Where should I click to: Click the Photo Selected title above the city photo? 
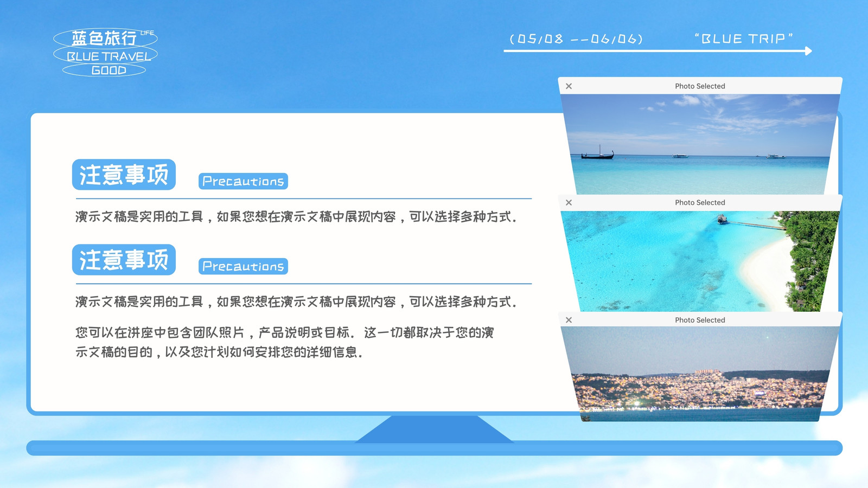[x=700, y=320]
